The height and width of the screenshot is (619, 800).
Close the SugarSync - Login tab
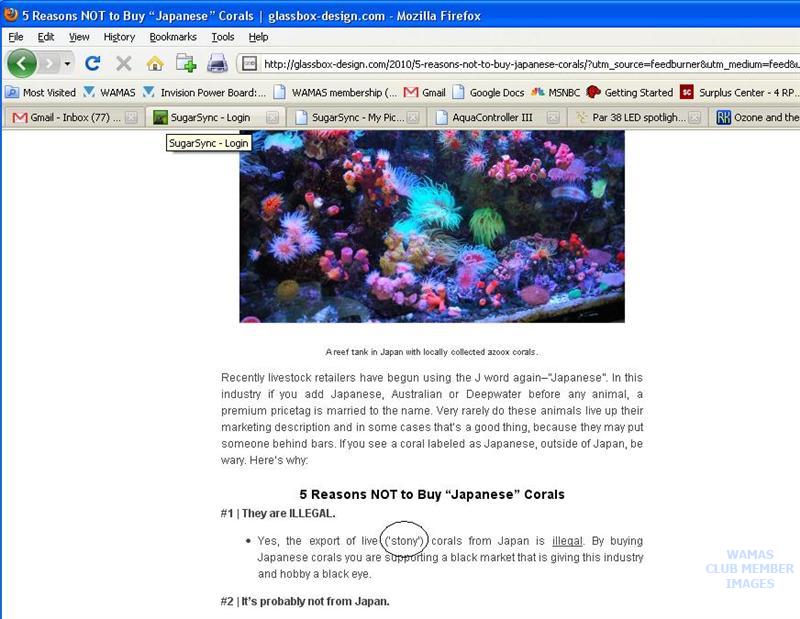point(272,117)
